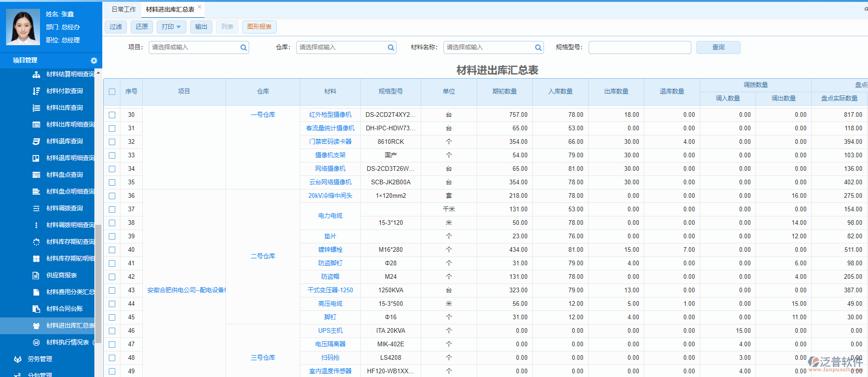The width and height of the screenshot is (868, 377).
Task: Click the 劳务管理 module icon
Action: (x=18, y=359)
